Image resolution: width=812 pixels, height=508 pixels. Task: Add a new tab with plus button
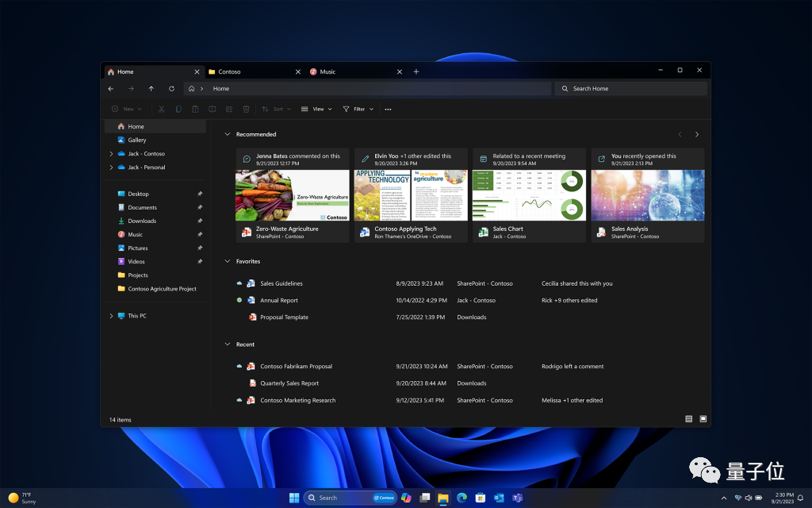tap(416, 71)
